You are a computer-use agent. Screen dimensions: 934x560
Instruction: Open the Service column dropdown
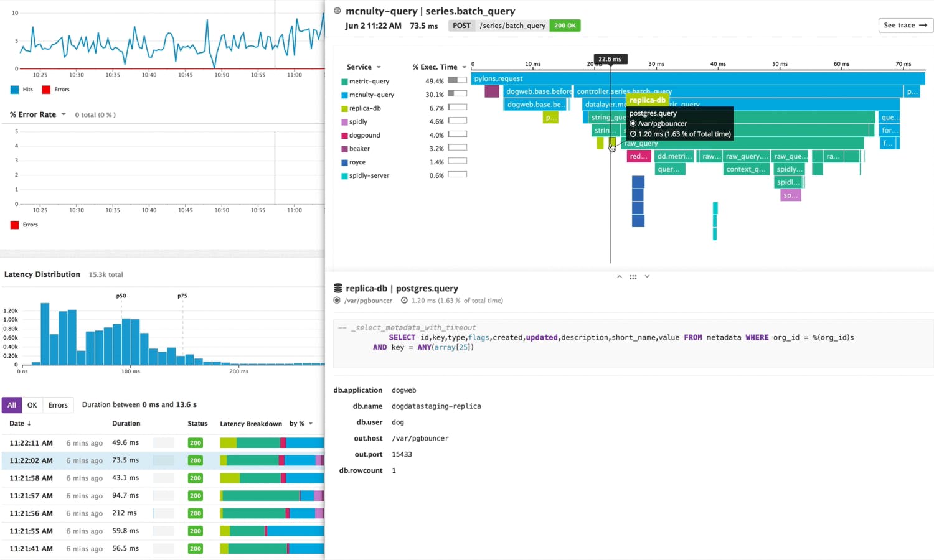pos(379,67)
